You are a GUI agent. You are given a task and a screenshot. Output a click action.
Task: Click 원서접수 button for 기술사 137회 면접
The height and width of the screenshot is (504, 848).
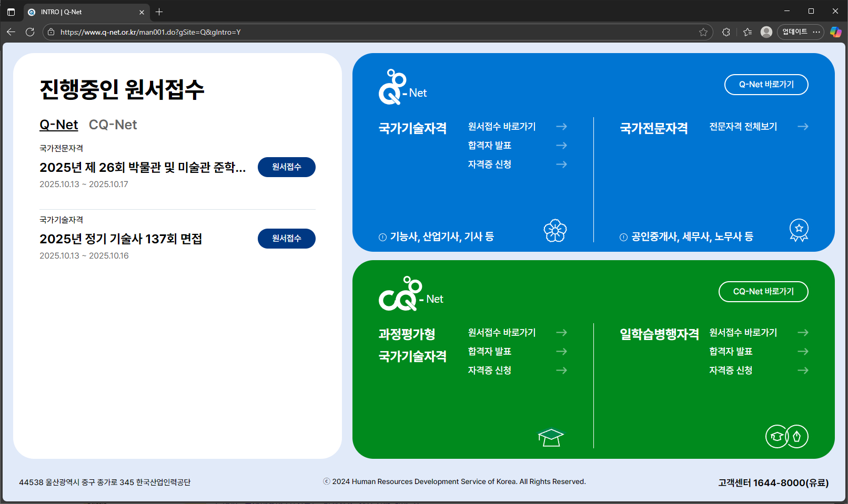click(286, 239)
